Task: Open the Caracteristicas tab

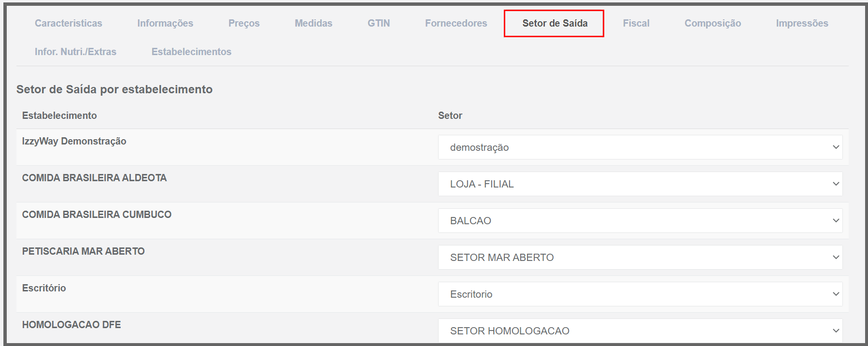Action: click(69, 23)
